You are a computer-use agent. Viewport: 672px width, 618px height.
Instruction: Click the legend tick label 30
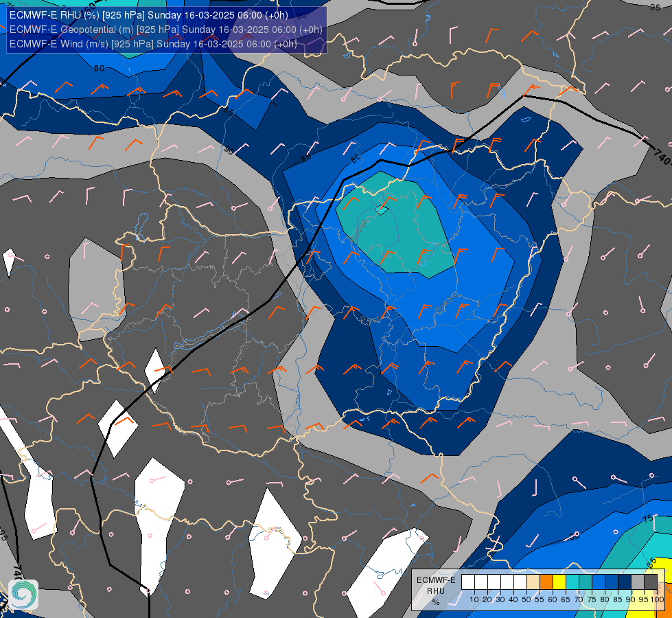click(500, 599)
